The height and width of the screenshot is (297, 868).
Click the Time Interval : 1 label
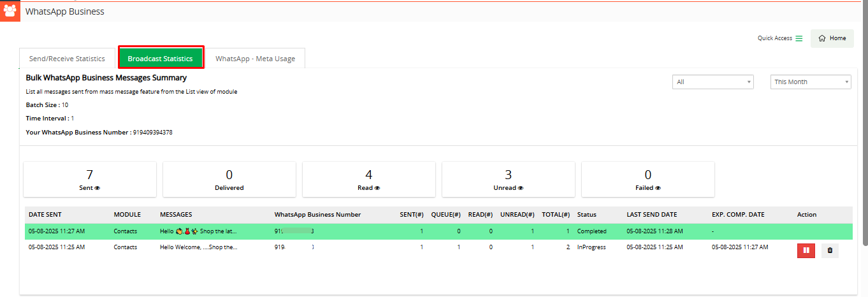50,119
